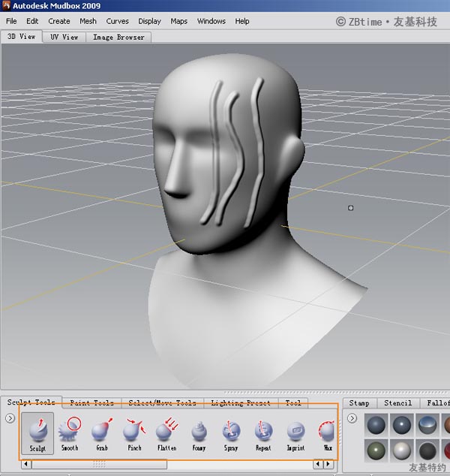Click the tool tray scrollbar thumb
This screenshot has width=450, height=476.
click(99, 464)
